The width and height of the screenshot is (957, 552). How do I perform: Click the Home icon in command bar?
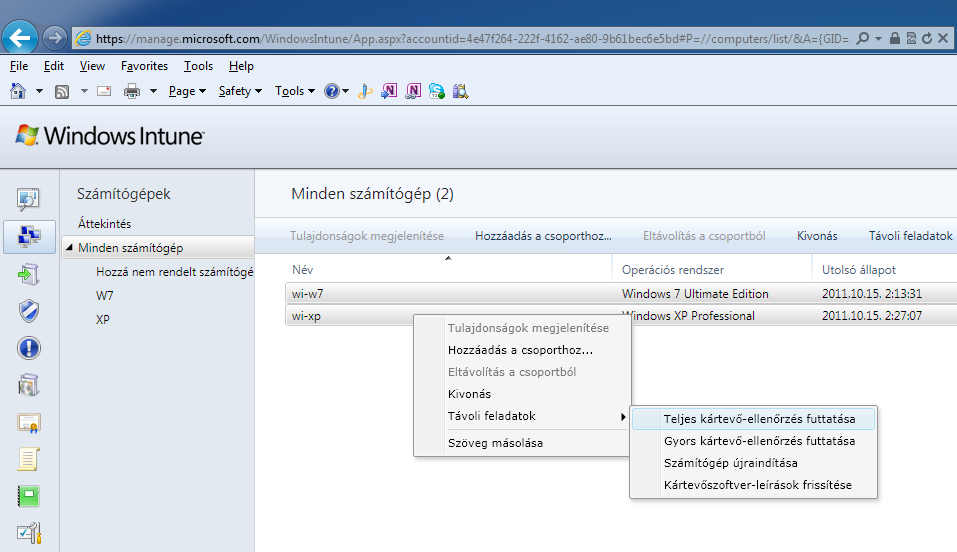pos(18,91)
